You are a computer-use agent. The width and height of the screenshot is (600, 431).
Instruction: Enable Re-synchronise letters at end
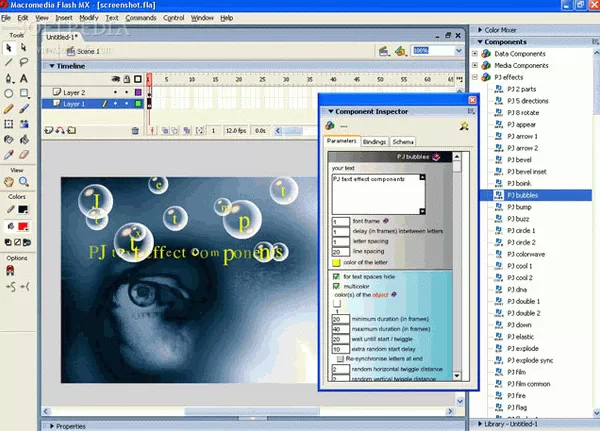coord(341,358)
